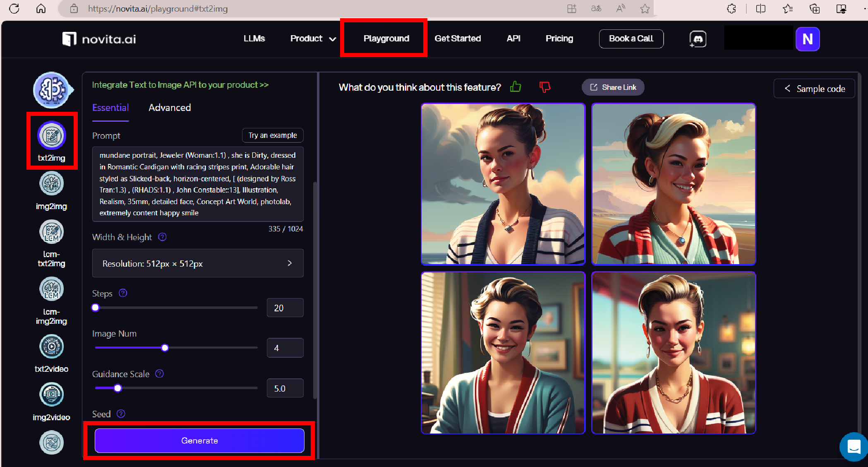Screen dimensions: 868x467
Task: Click the thumbs down feedback icon
Action: pyautogui.click(x=545, y=87)
